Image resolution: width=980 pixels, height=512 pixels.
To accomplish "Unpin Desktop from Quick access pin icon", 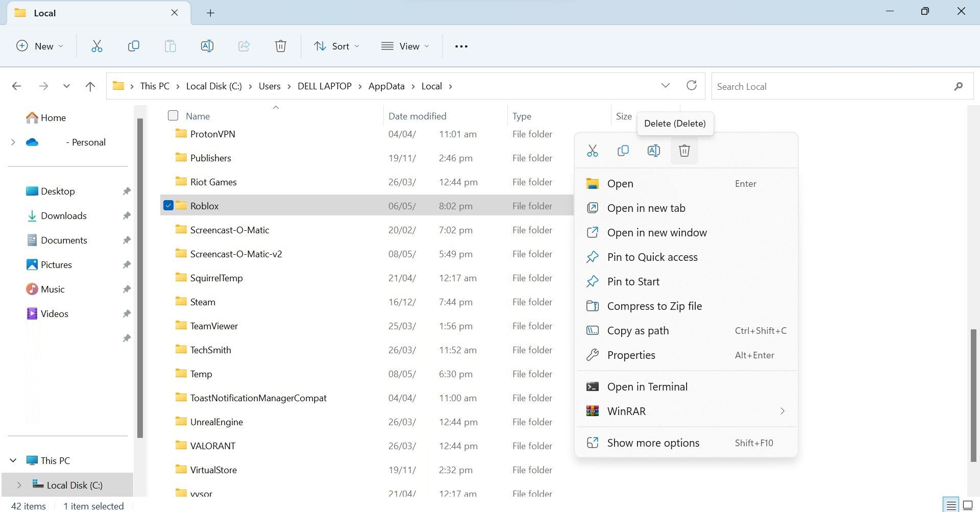I will coord(127,191).
